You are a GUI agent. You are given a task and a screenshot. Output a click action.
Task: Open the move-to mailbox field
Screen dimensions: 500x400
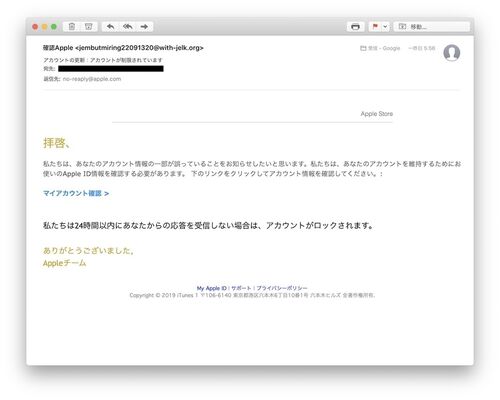coord(432,27)
